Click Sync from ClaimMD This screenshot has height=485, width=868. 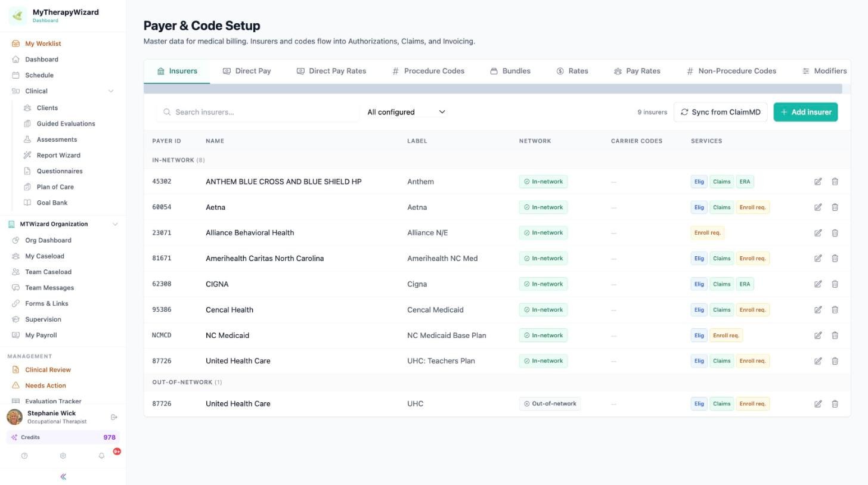click(720, 112)
